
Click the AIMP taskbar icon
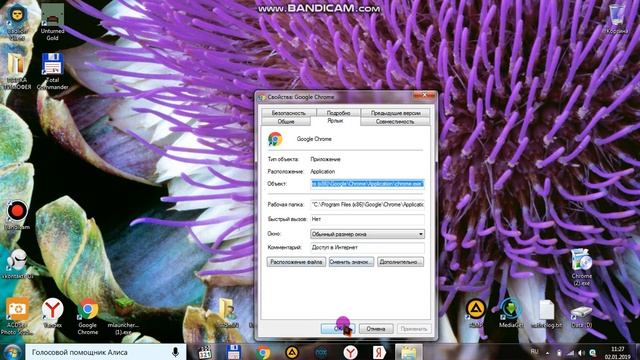click(x=292, y=352)
